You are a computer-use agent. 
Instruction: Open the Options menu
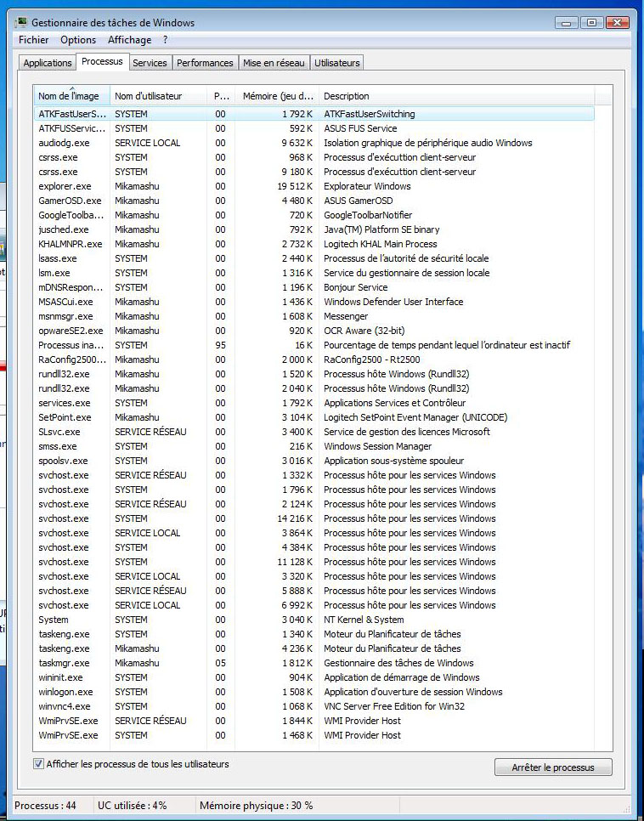(78, 40)
